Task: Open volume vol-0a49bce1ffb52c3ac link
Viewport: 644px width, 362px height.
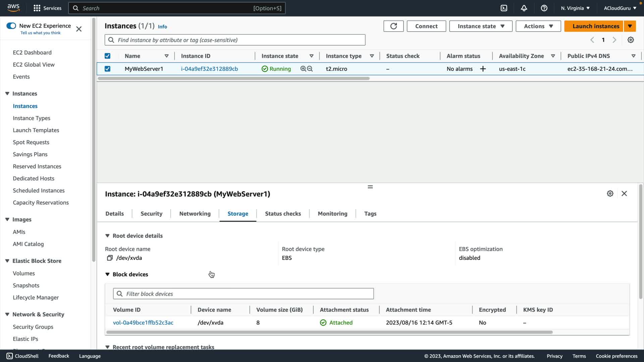Action: pyautogui.click(x=143, y=323)
